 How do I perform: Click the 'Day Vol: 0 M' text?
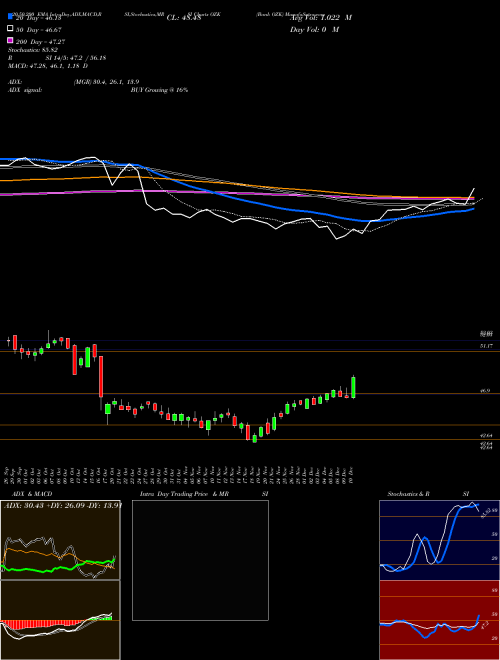[314, 29]
